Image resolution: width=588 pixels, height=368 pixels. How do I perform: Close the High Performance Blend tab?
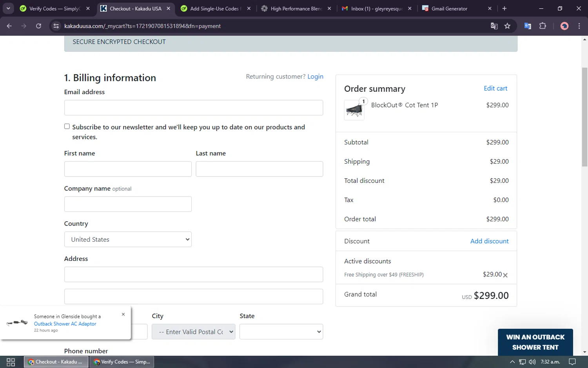tap(329, 8)
